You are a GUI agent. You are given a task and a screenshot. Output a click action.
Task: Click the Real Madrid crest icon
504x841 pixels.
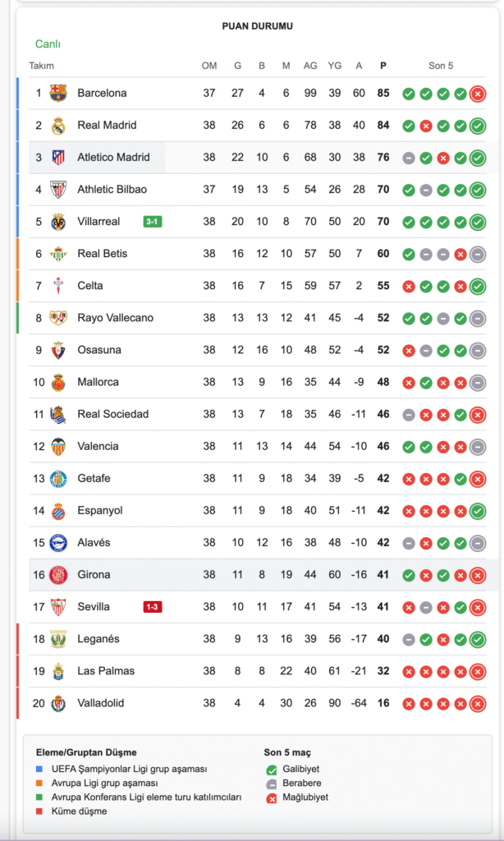(58, 126)
